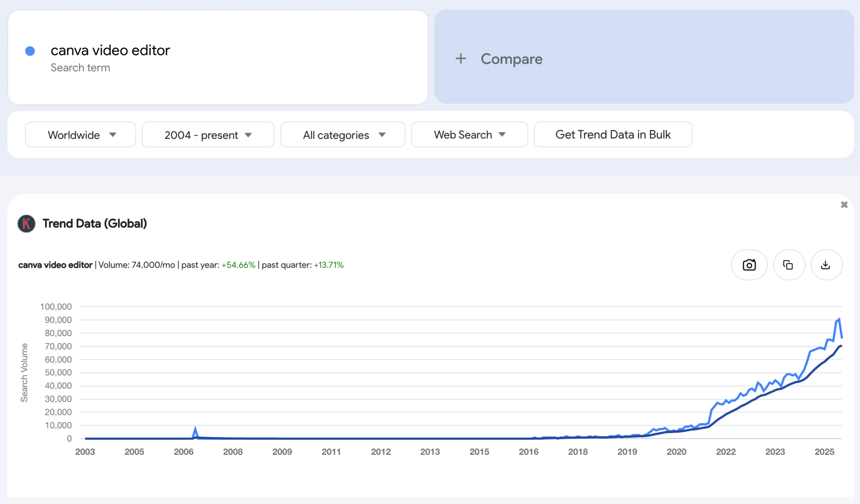Close the Trend Data panel

pos(844,205)
